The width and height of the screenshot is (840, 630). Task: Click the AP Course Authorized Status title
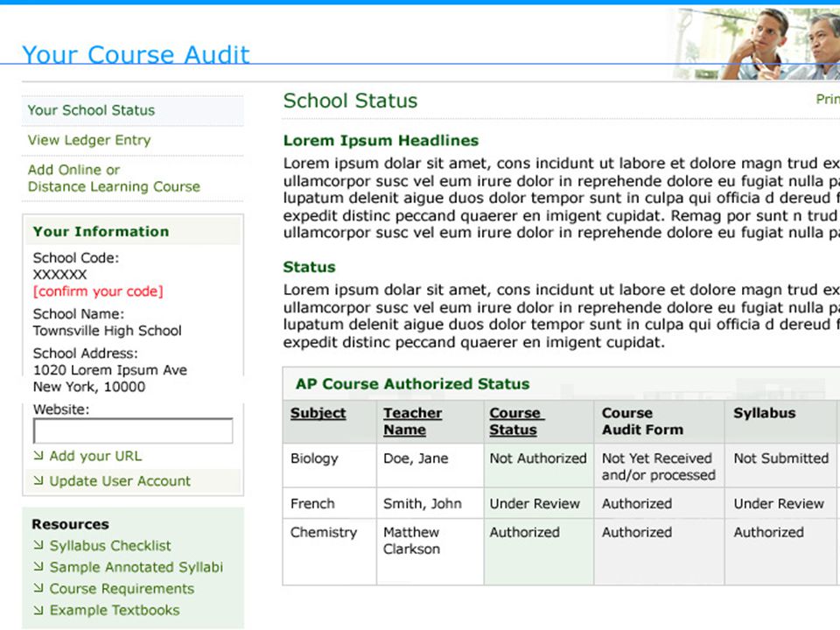[412, 384]
